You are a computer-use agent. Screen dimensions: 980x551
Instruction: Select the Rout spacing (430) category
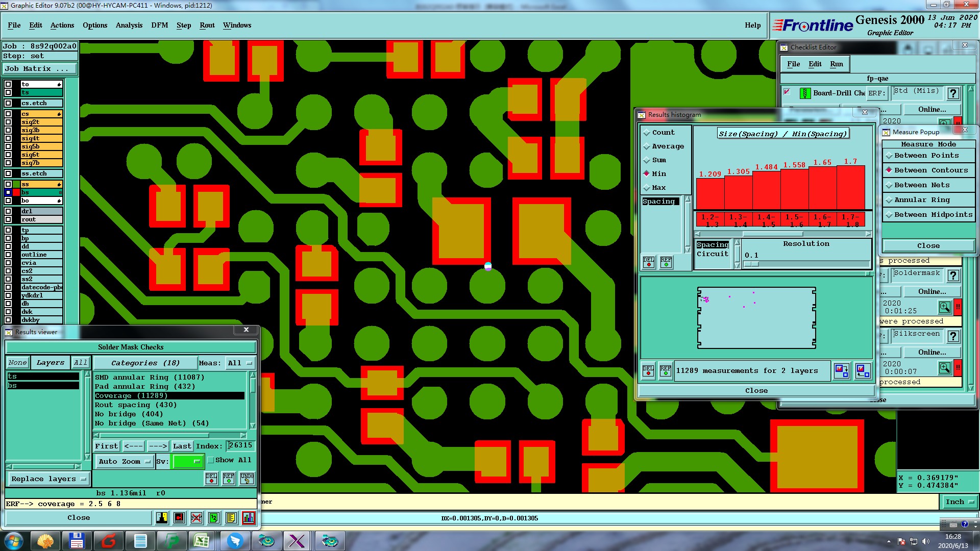[136, 405]
